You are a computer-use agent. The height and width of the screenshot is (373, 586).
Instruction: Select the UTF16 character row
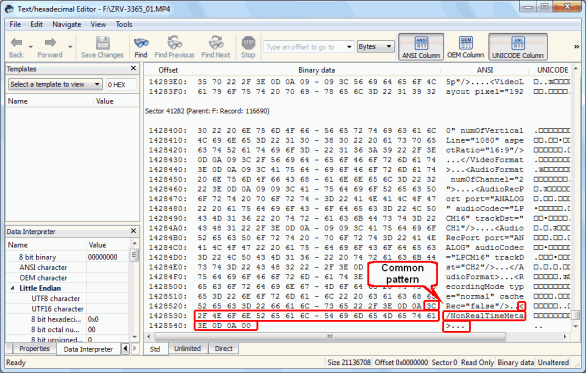(68, 309)
